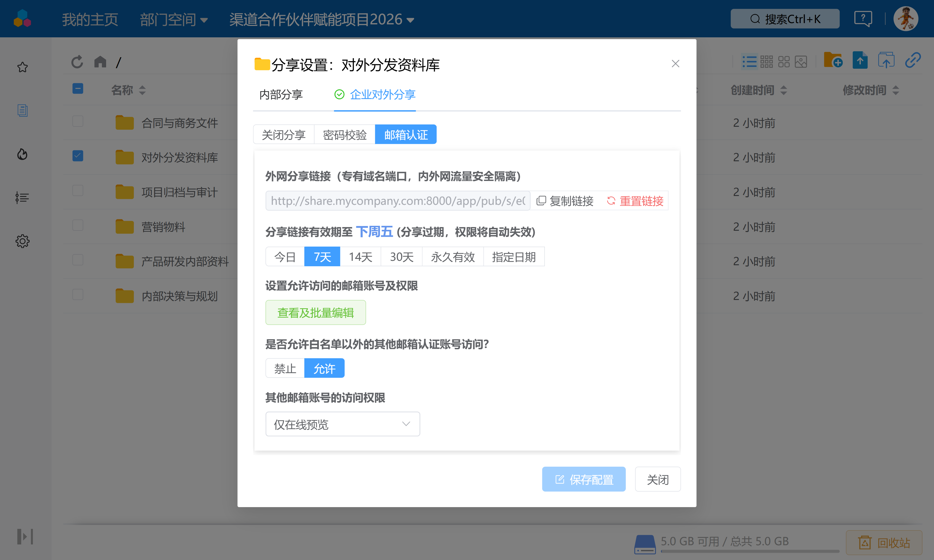Open settings via left sidebar gear icon
Screen dimensions: 934x560
(x=22, y=241)
